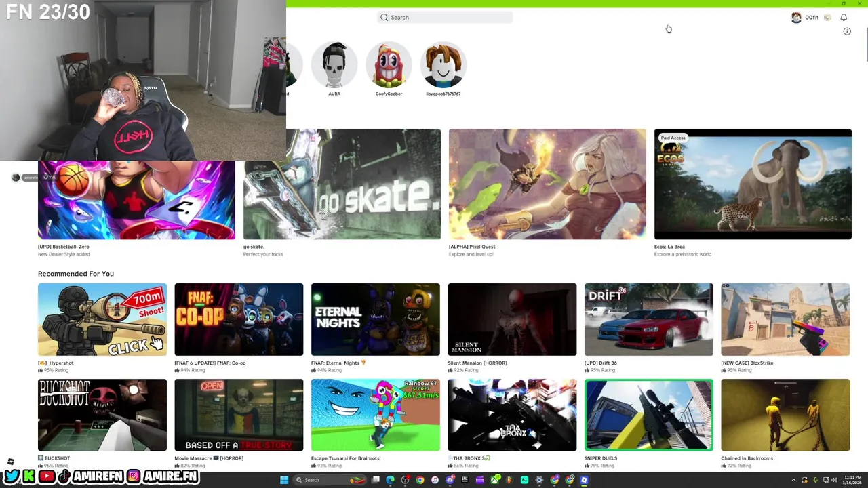Open the THA BRONX 3 thumbnail
The height and width of the screenshot is (488, 868).
click(512, 415)
